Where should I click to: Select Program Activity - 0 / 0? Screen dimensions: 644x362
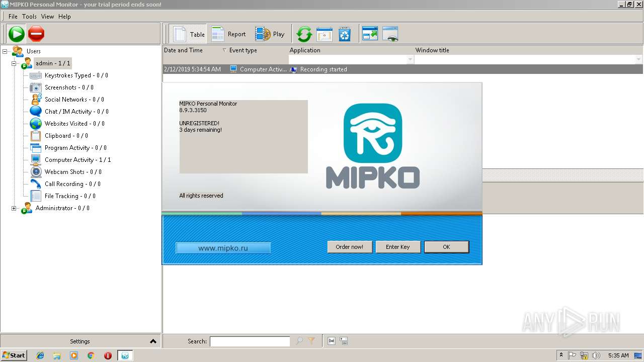click(75, 148)
